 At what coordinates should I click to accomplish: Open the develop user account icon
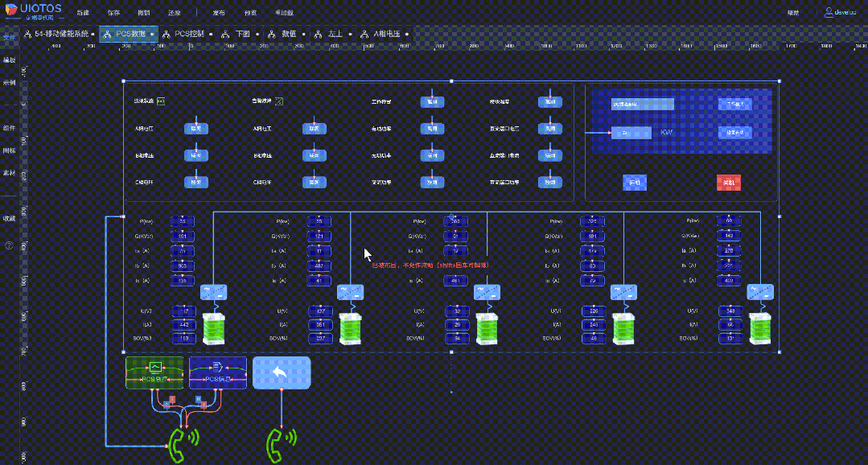pos(829,11)
